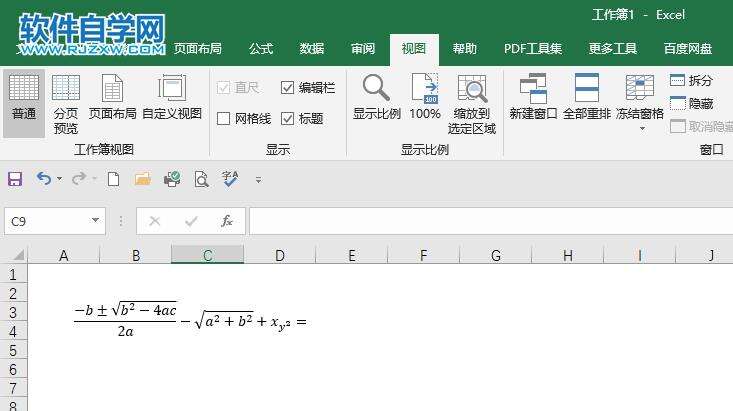Select row 6 header
Viewport: 733px width, 411px height.
(13, 370)
